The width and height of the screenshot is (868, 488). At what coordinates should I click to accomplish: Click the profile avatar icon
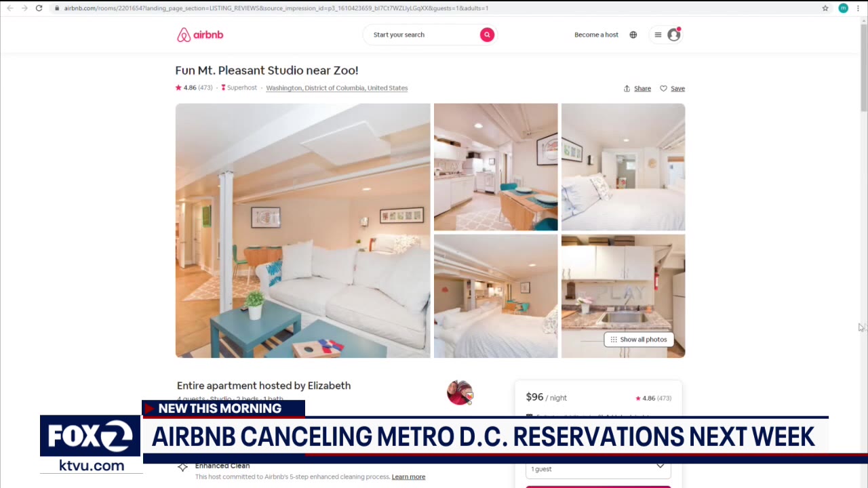674,35
